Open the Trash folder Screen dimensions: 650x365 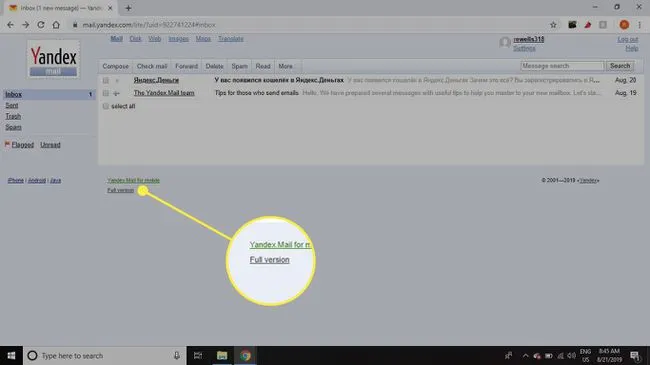(13, 117)
